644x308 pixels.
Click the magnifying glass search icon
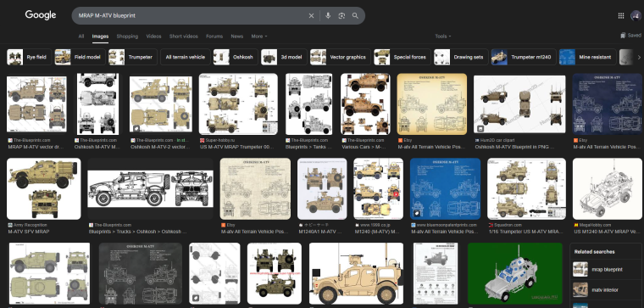click(x=355, y=15)
